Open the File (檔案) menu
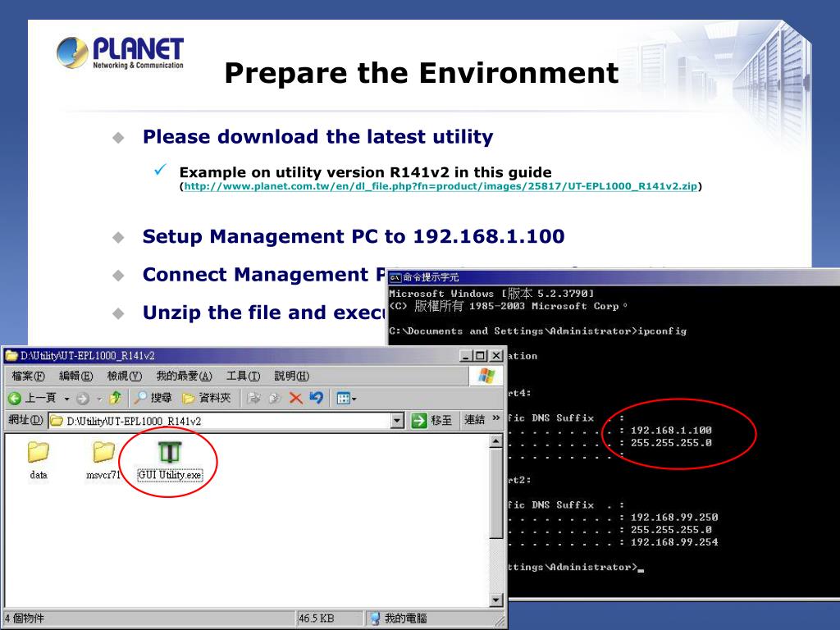This screenshot has height=630, width=840. coord(29,376)
